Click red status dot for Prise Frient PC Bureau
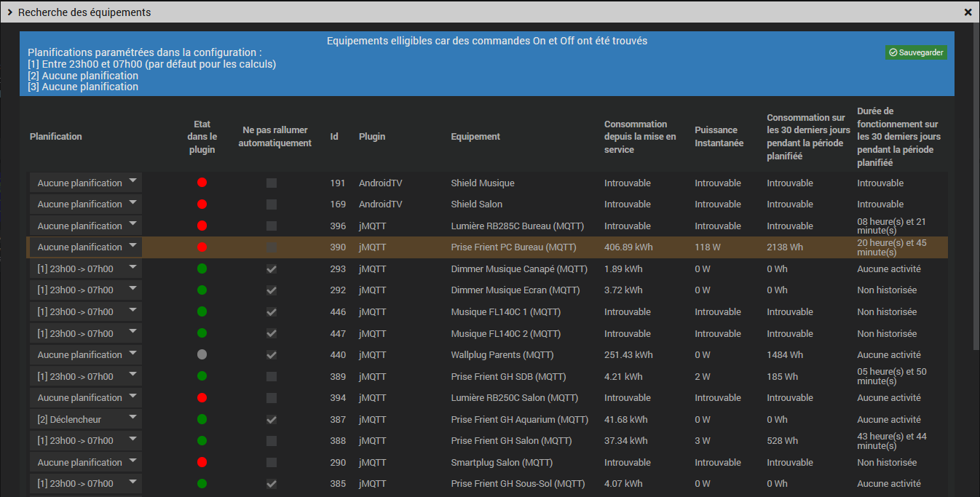980x497 pixels. [202, 247]
